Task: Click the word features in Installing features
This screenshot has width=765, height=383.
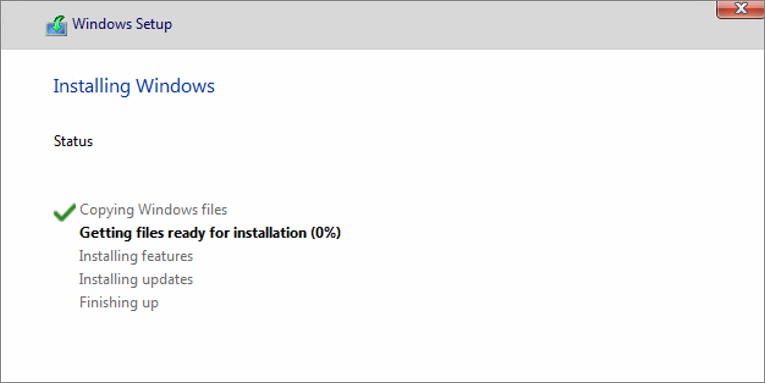Action: [166, 256]
